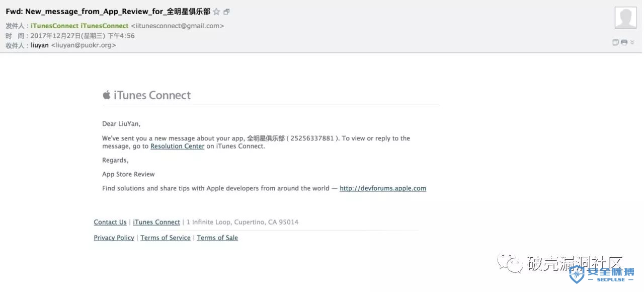Viewport: 644px width, 292px height.
Task: Open the devforums.apple.com link
Action: click(x=383, y=188)
